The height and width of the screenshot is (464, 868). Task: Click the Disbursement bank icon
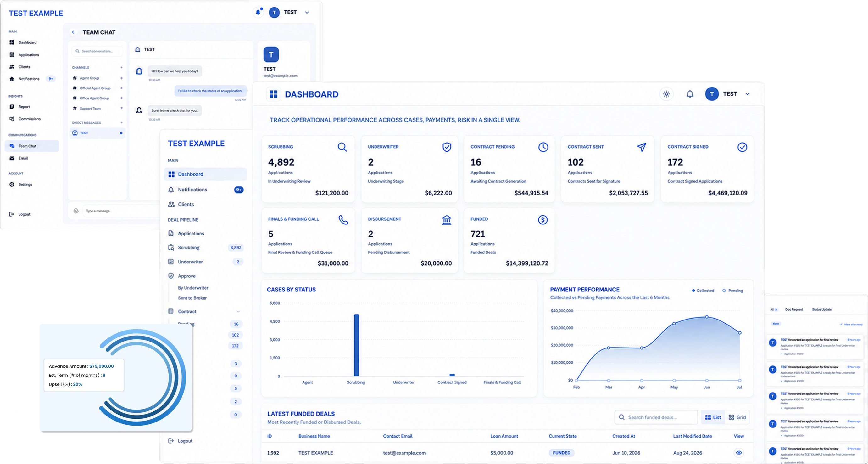[447, 220]
